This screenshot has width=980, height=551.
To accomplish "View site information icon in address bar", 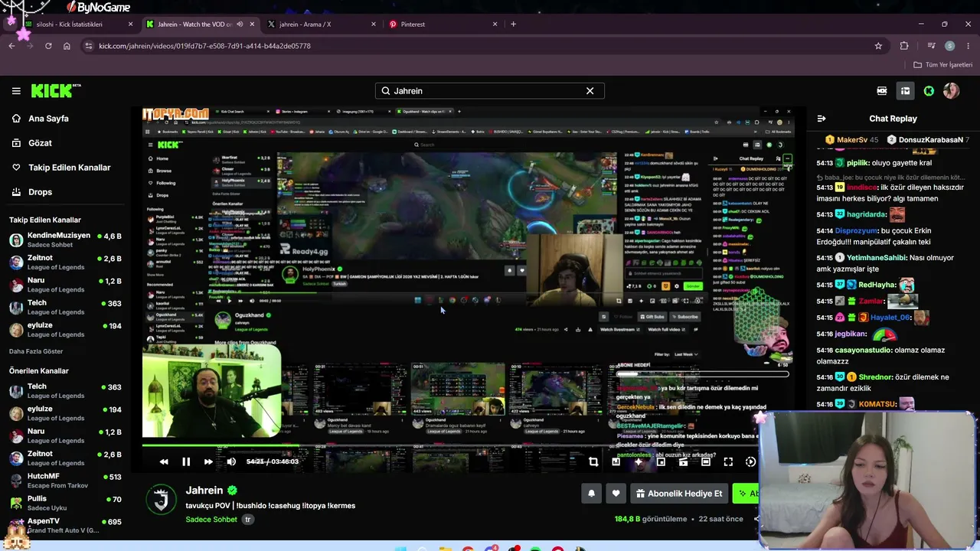I will pos(89,46).
